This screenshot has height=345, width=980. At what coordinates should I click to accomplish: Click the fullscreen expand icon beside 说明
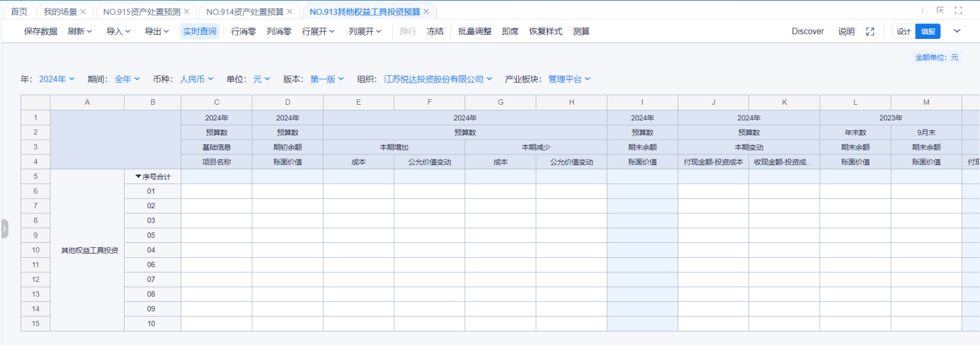[x=870, y=31]
